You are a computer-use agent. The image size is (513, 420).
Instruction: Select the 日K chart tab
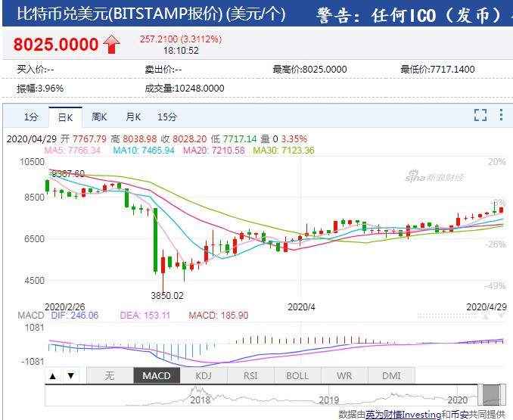coord(65,117)
